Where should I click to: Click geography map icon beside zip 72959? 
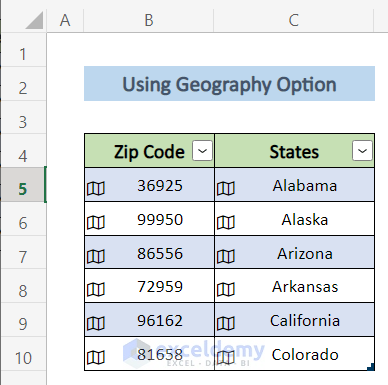click(x=96, y=289)
